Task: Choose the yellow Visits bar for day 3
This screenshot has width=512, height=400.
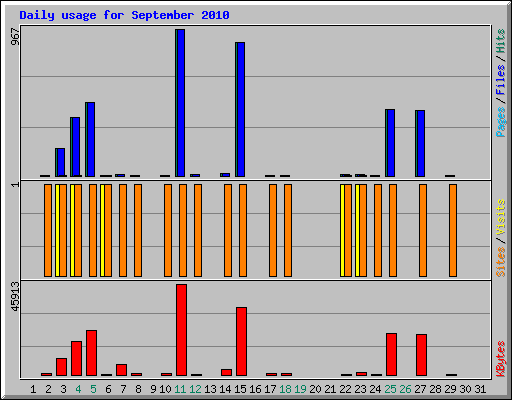Action: [x=57, y=230]
